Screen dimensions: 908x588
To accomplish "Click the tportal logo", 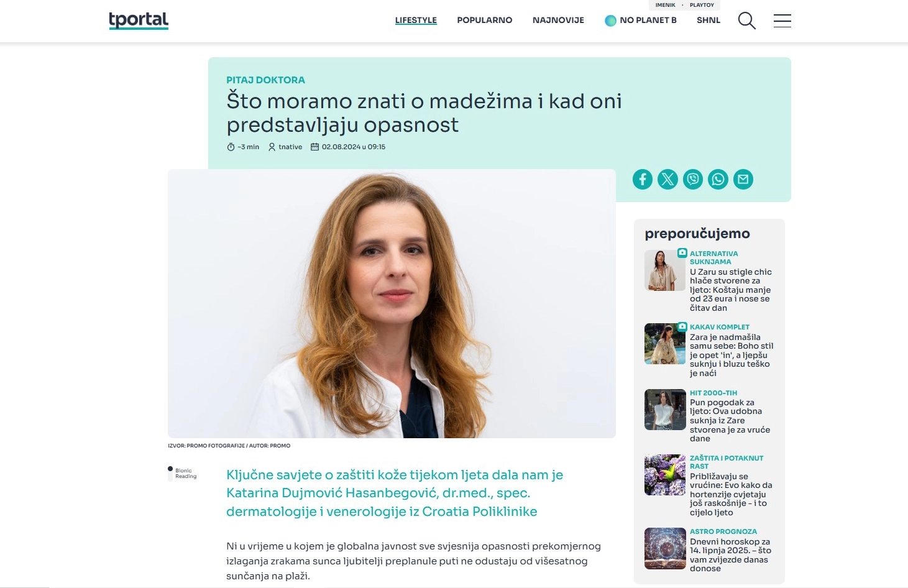I will point(139,21).
